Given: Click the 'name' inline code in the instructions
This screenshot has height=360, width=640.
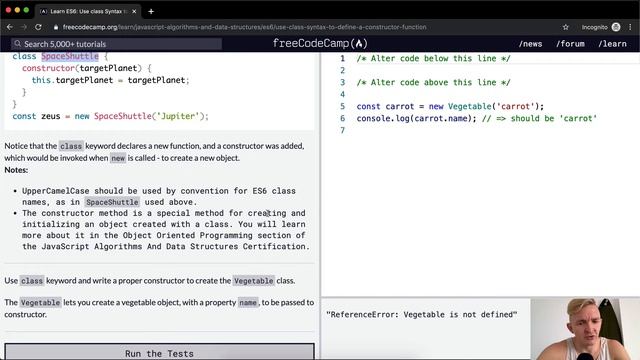Looking at the screenshot, I should [x=248, y=302].
